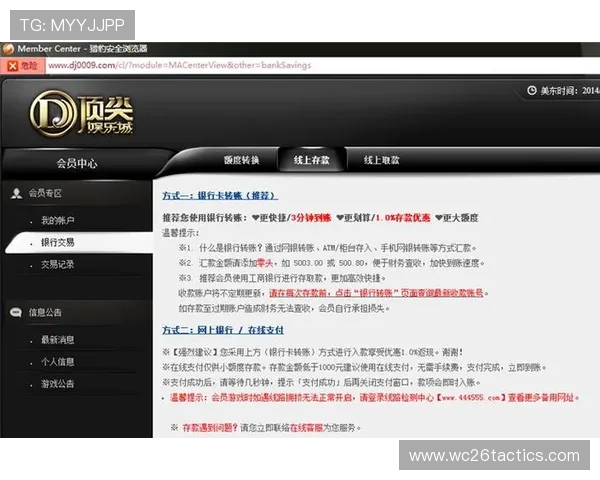Open 最新消息 in the sidebar
Viewport: 600px width, 480px height.
(58, 340)
